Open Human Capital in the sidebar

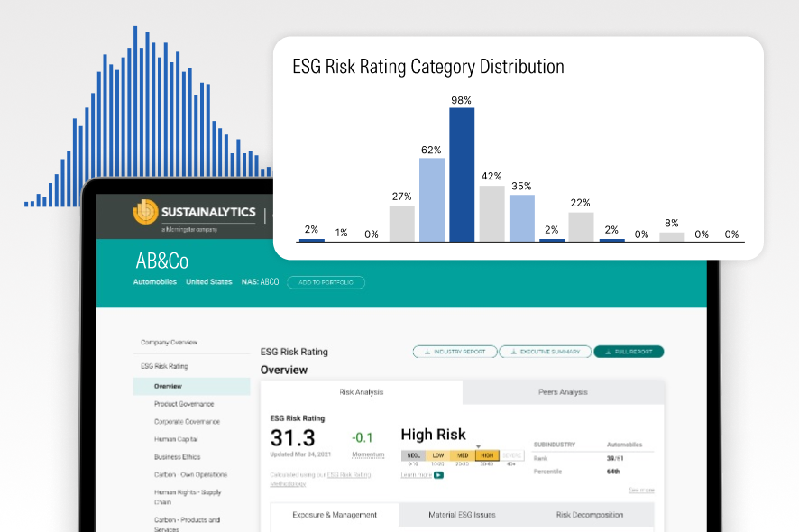tap(176, 439)
